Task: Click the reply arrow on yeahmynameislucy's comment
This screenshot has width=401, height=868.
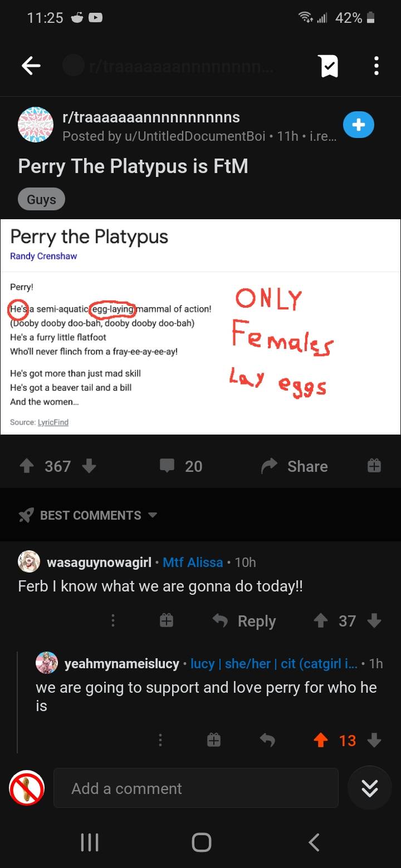Action: pos(267,740)
